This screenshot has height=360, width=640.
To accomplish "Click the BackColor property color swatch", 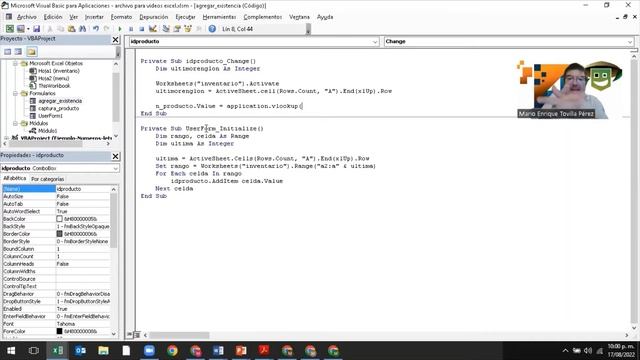I will [x=59, y=219].
